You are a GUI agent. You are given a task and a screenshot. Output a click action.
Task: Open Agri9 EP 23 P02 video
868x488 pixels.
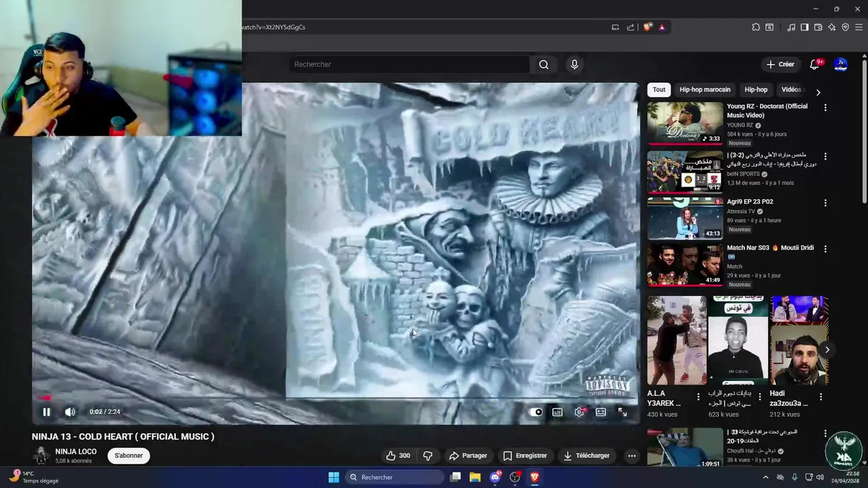point(685,218)
